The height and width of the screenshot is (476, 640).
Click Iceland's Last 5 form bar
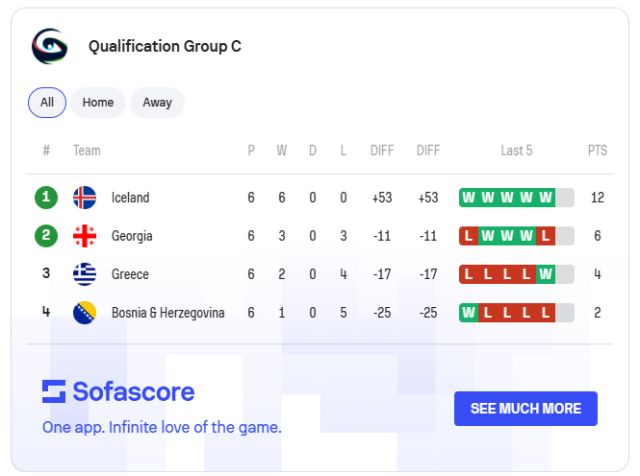[x=516, y=198]
